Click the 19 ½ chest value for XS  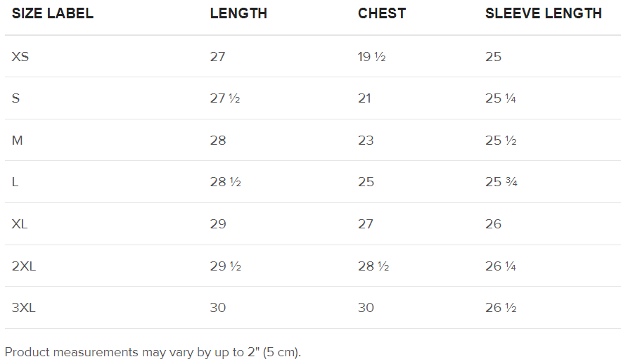(x=371, y=56)
